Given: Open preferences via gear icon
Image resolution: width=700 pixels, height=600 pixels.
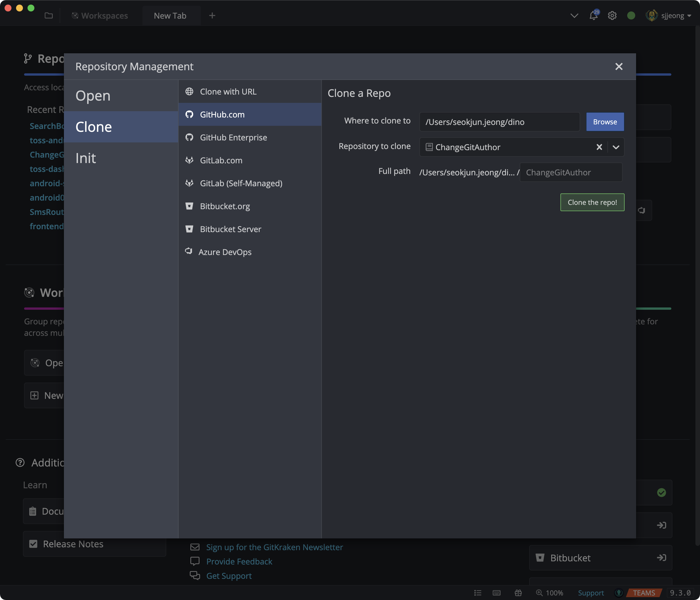Looking at the screenshot, I should coord(612,15).
